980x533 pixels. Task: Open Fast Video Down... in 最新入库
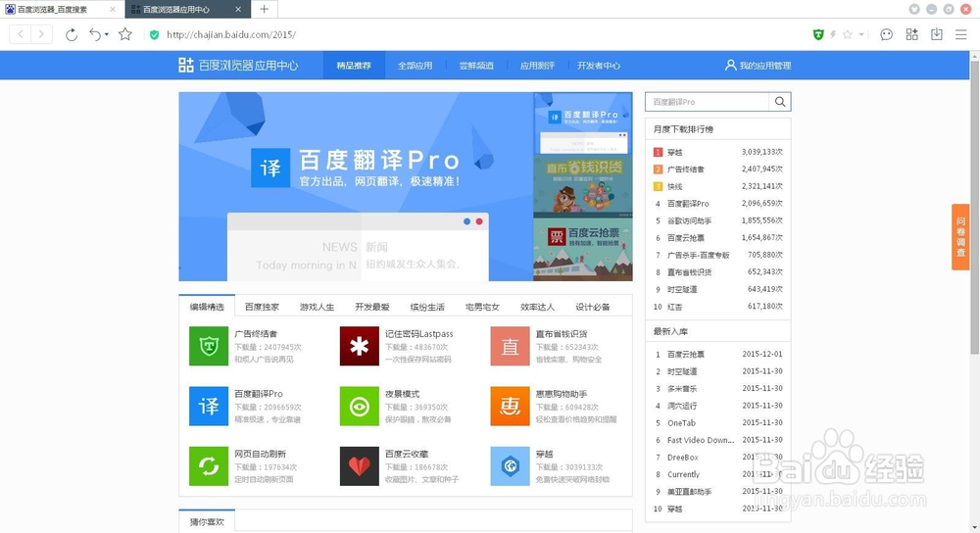tap(701, 440)
